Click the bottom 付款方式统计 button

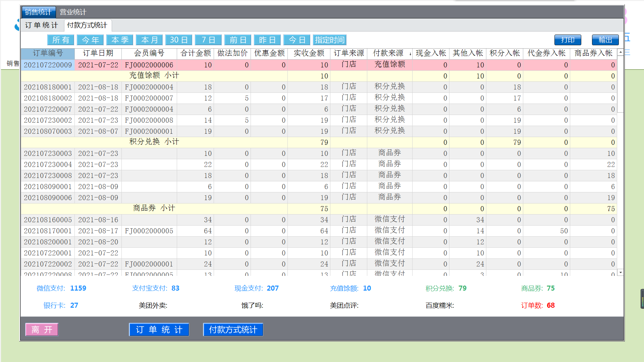point(233,329)
